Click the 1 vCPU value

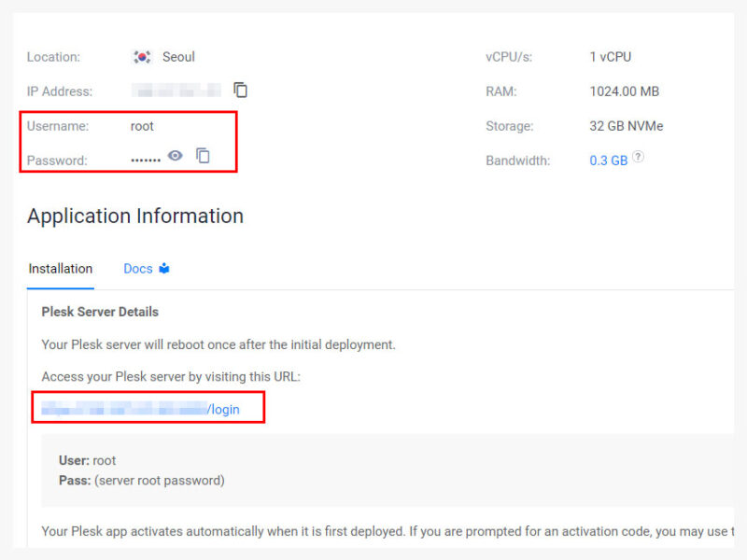610,57
